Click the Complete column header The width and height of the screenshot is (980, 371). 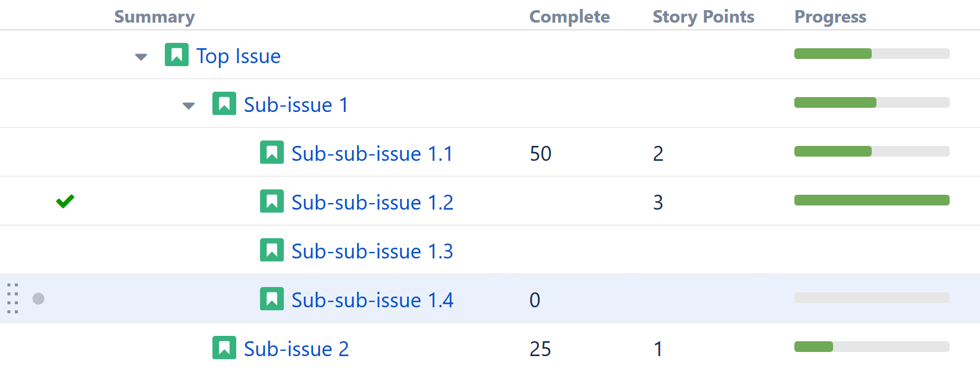point(569,16)
